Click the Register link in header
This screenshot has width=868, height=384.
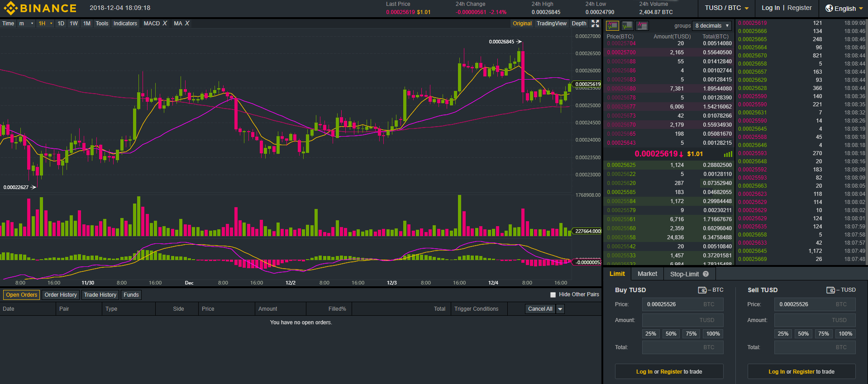tap(799, 8)
